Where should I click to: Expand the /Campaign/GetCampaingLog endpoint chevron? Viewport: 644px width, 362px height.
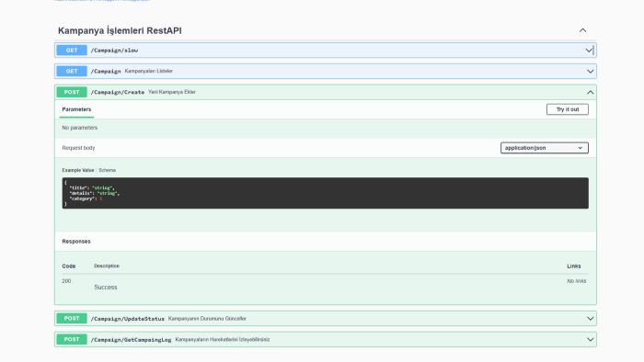pyautogui.click(x=591, y=339)
